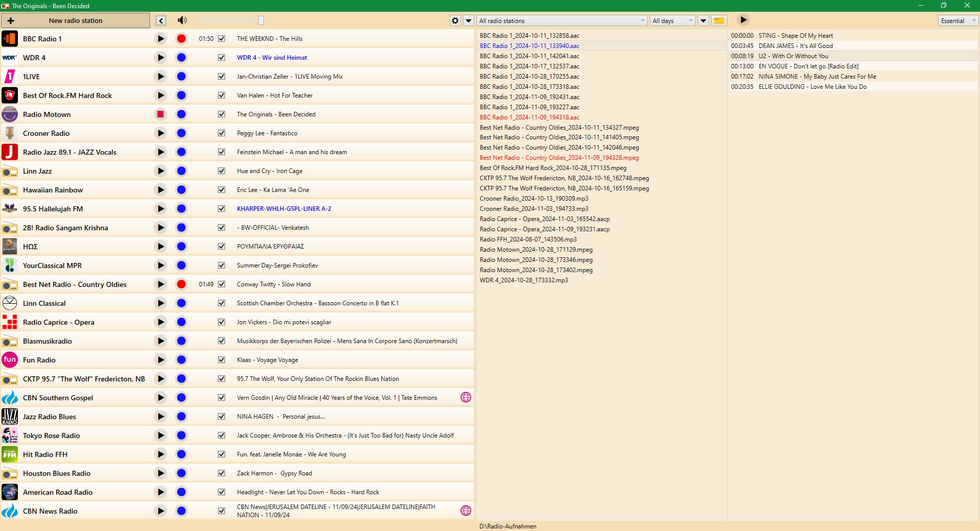Uncheck the WDR 4 checkbox

222,58
